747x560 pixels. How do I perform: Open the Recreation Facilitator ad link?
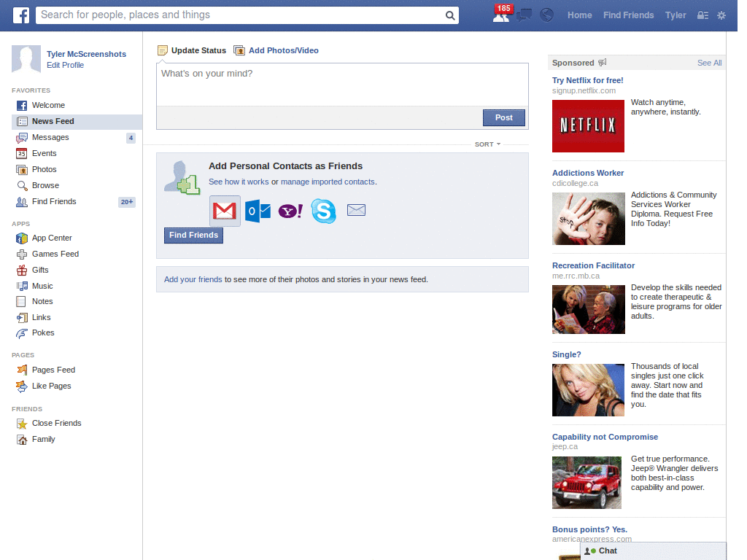pyautogui.click(x=593, y=265)
